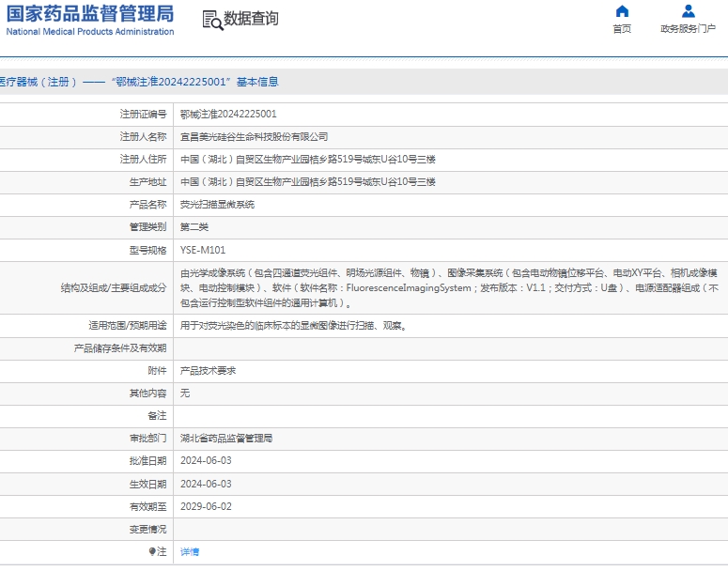Open the 数据查询 heading link
728x571 pixels.
click(x=251, y=19)
